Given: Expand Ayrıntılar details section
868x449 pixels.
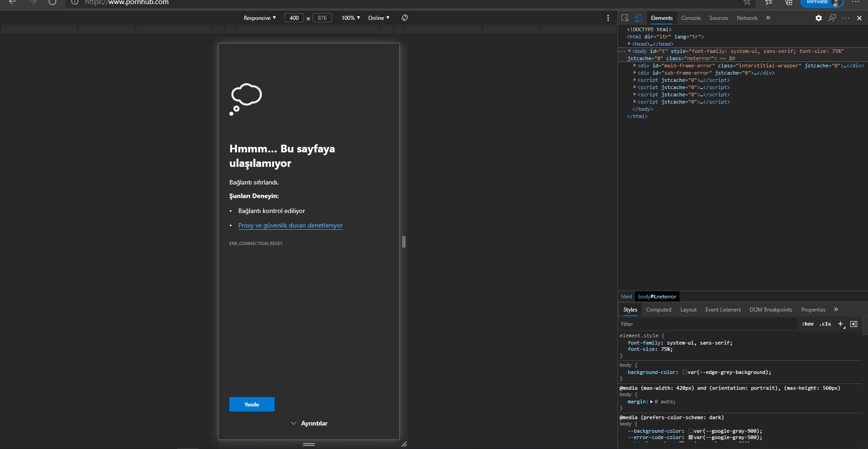Looking at the screenshot, I should pyautogui.click(x=309, y=423).
